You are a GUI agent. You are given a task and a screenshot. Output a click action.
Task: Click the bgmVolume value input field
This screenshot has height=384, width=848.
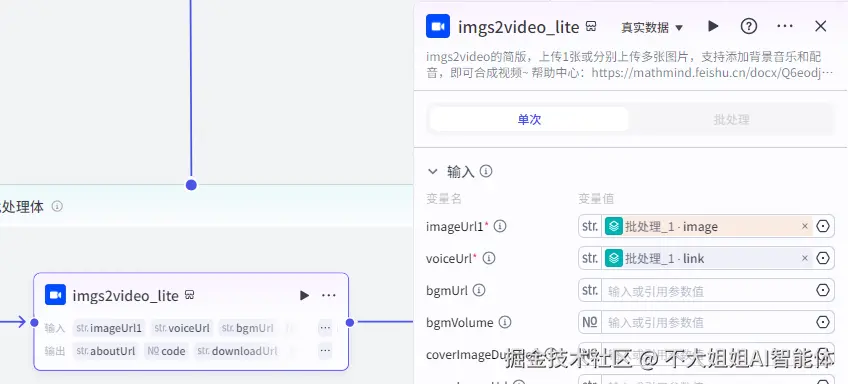point(707,323)
